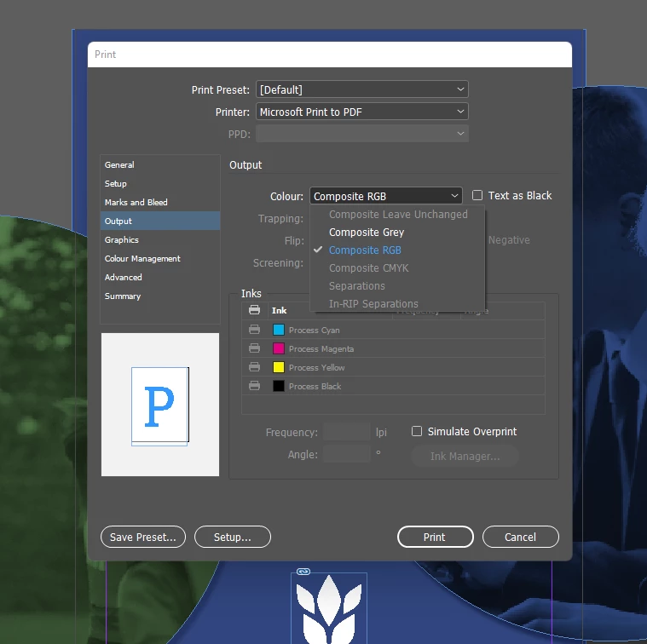Open the Print Preset dropdown
This screenshot has height=644, width=647.
[362, 89]
